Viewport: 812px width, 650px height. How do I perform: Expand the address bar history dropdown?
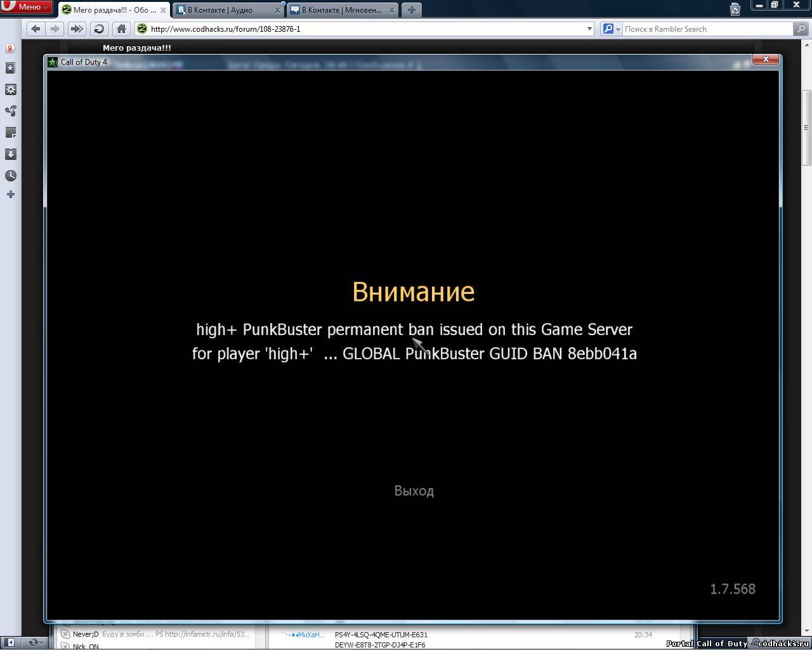(589, 29)
